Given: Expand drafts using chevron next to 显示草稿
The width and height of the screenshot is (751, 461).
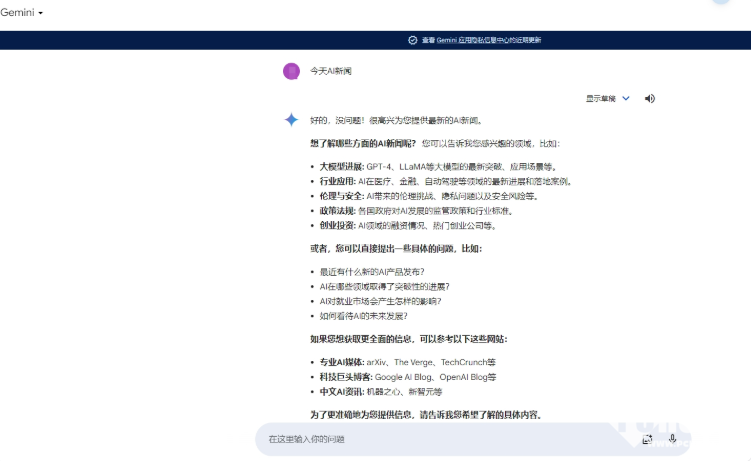Looking at the screenshot, I should (626, 98).
